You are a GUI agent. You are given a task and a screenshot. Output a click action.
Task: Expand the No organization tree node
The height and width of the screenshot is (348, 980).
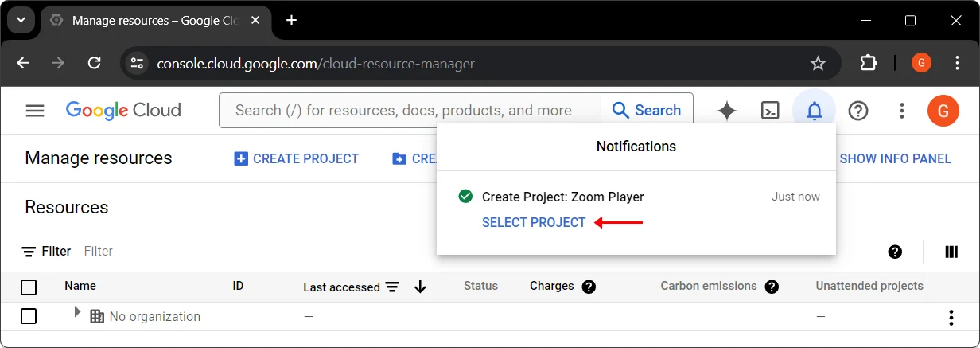click(x=77, y=312)
